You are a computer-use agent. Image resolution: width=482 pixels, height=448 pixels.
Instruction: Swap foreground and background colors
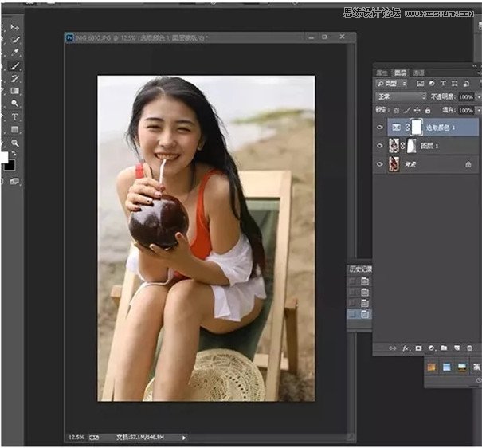coord(14,153)
